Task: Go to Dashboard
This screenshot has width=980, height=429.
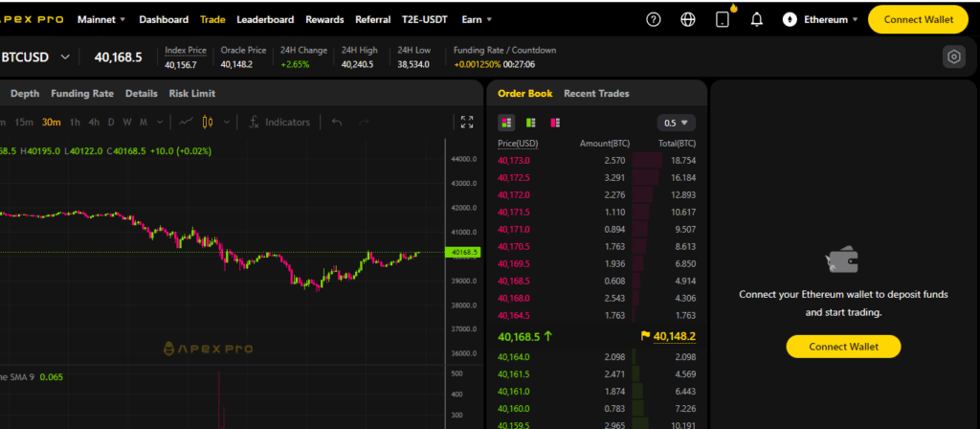Action: point(164,19)
